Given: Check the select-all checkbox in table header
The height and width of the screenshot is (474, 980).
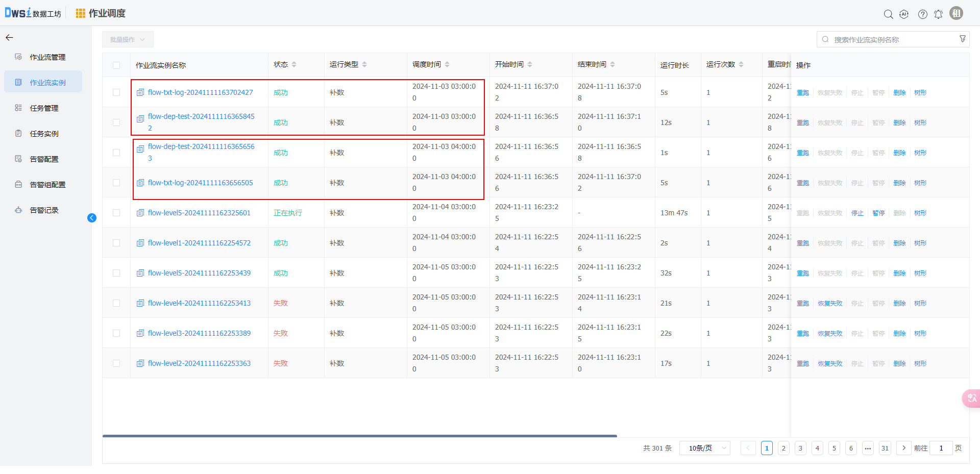Looking at the screenshot, I should pyautogui.click(x=116, y=65).
